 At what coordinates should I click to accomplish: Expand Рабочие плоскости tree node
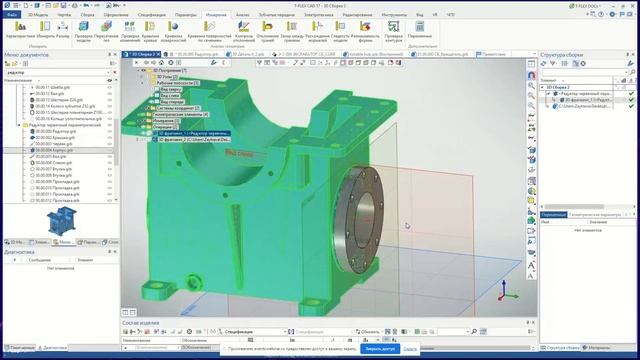click(142, 83)
